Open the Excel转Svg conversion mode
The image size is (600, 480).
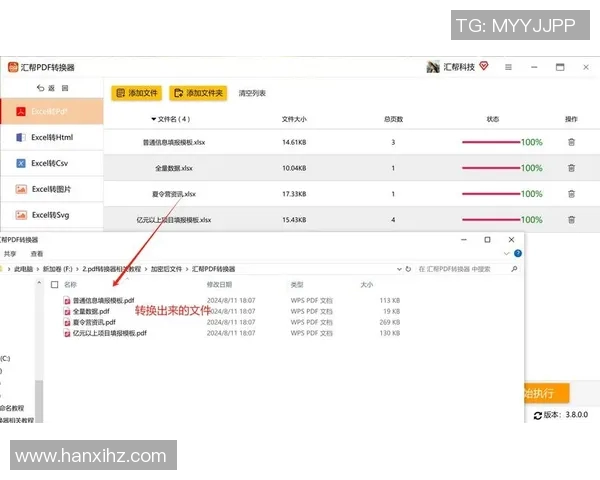52,215
